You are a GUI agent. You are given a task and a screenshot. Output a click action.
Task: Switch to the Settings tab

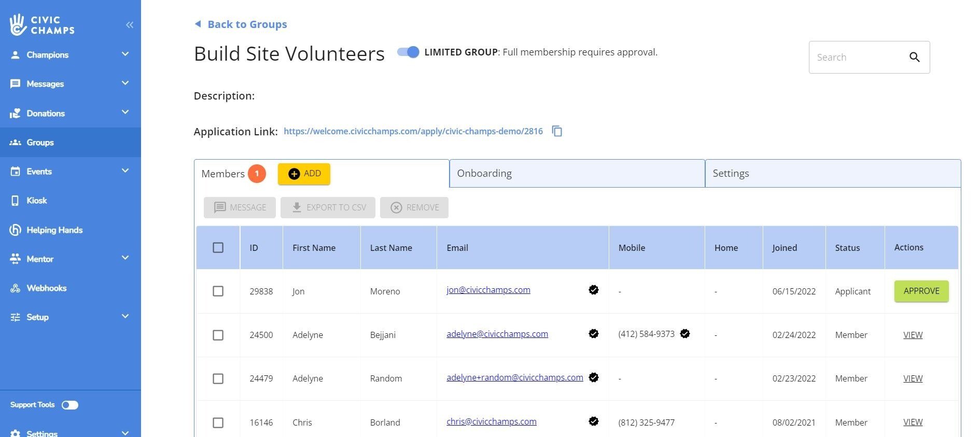coord(832,174)
